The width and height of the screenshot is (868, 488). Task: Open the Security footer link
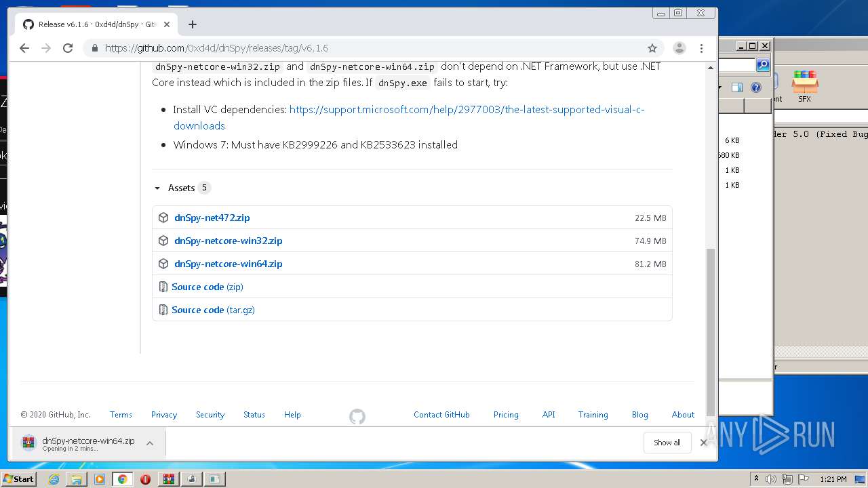pos(210,415)
